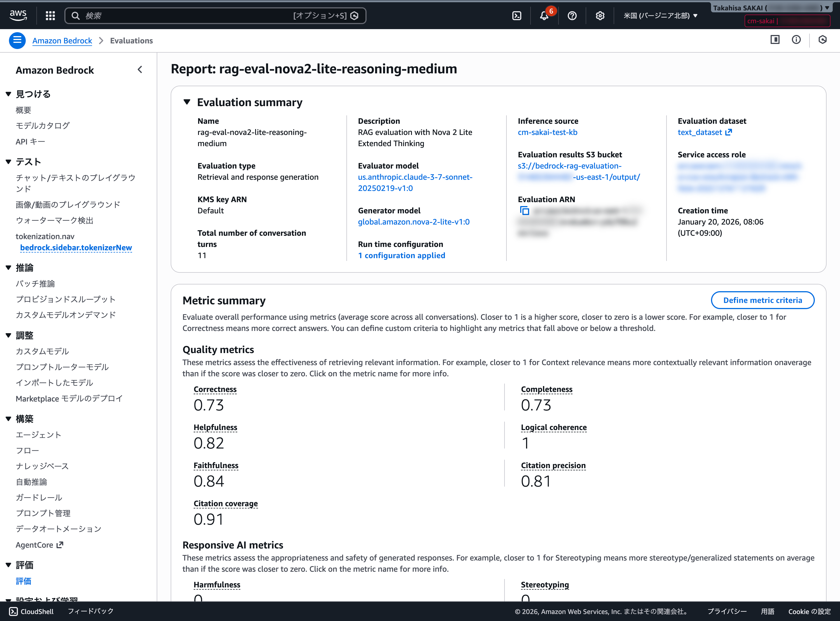Collapse the Evaluation summary section

point(187,102)
